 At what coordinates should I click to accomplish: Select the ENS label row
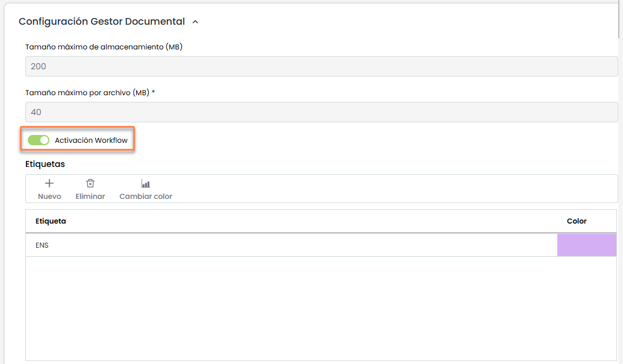pos(241,245)
